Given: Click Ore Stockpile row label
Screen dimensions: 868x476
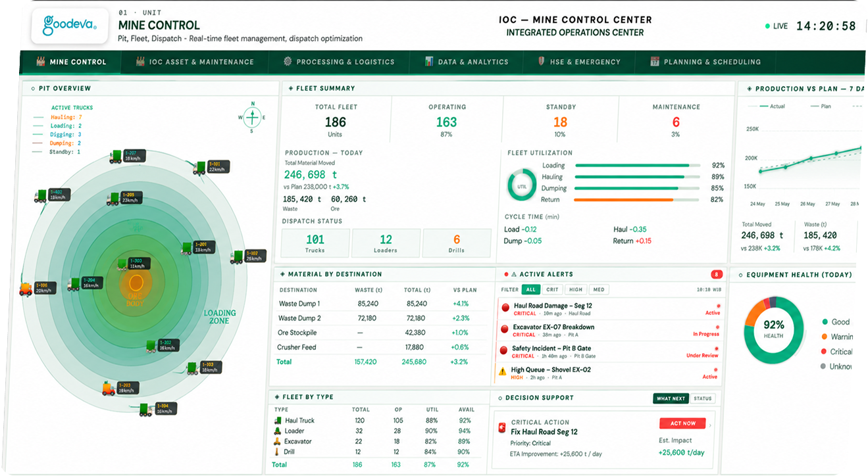Looking at the screenshot, I should point(296,333).
